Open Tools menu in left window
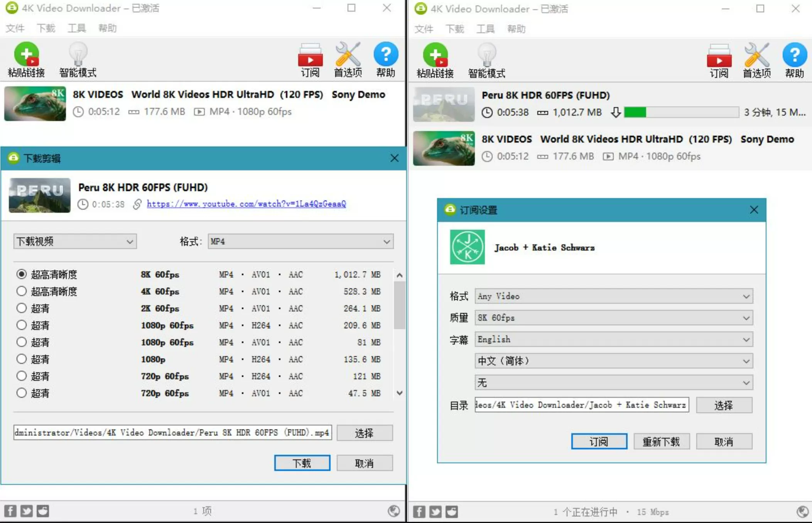Image resolution: width=812 pixels, height=523 pixels. pos(76,28)
